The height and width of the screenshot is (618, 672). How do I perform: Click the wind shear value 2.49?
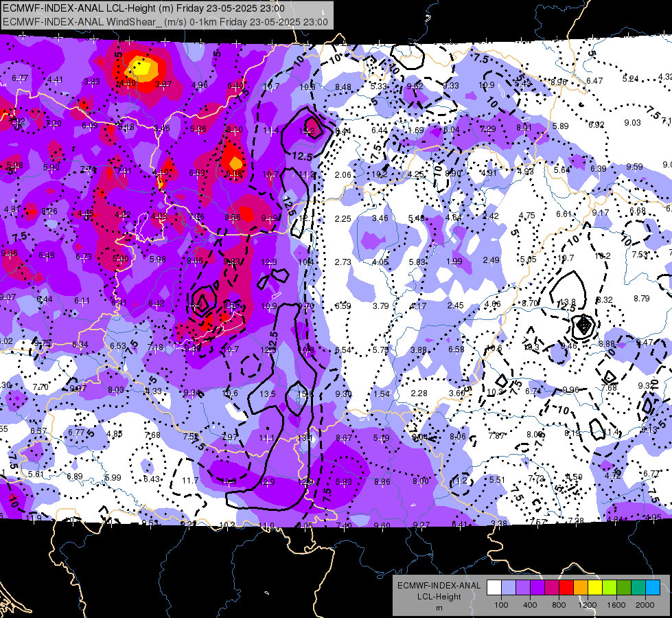tap(491, 260)
